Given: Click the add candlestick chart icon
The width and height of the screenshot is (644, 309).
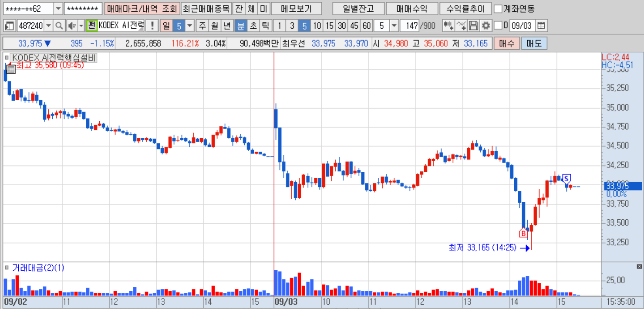Looking at the screenshot, I should pos(448,26).
